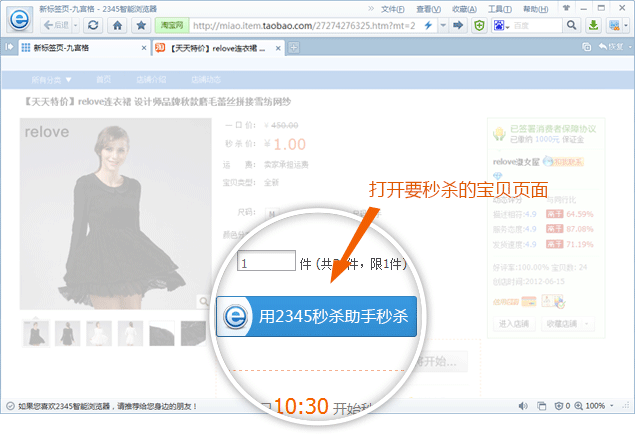Open the 店铺介绍 navigation link

pos(151,79)
